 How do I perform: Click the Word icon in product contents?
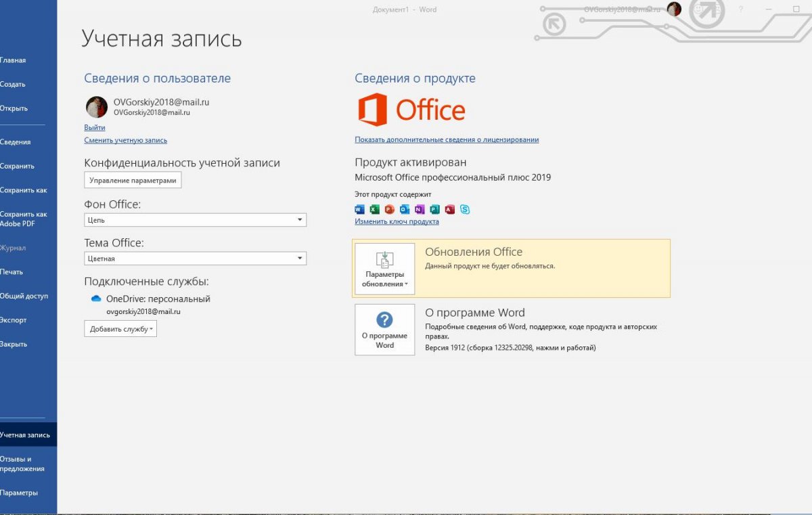coord(359,209)
